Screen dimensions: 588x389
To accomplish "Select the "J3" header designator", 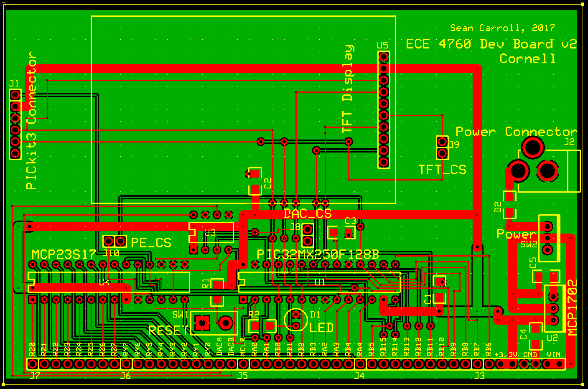I will coord(479,376).
